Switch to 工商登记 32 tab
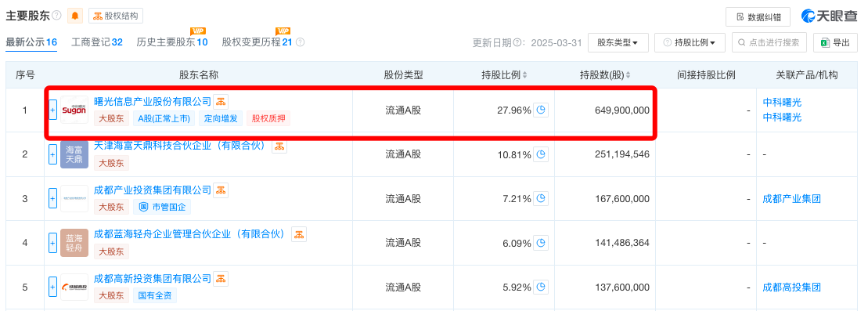Screen dimensions: 868x311 coord(97,42)
